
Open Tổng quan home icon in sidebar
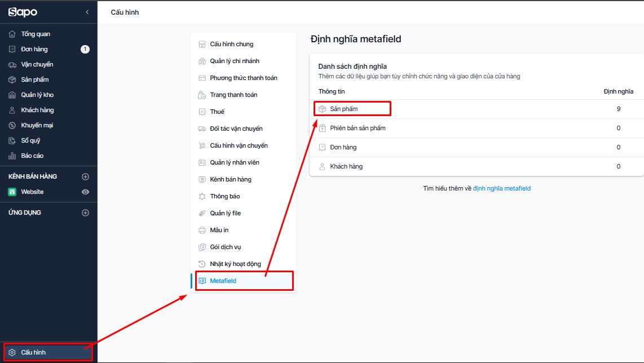click(x=12, y=34)
